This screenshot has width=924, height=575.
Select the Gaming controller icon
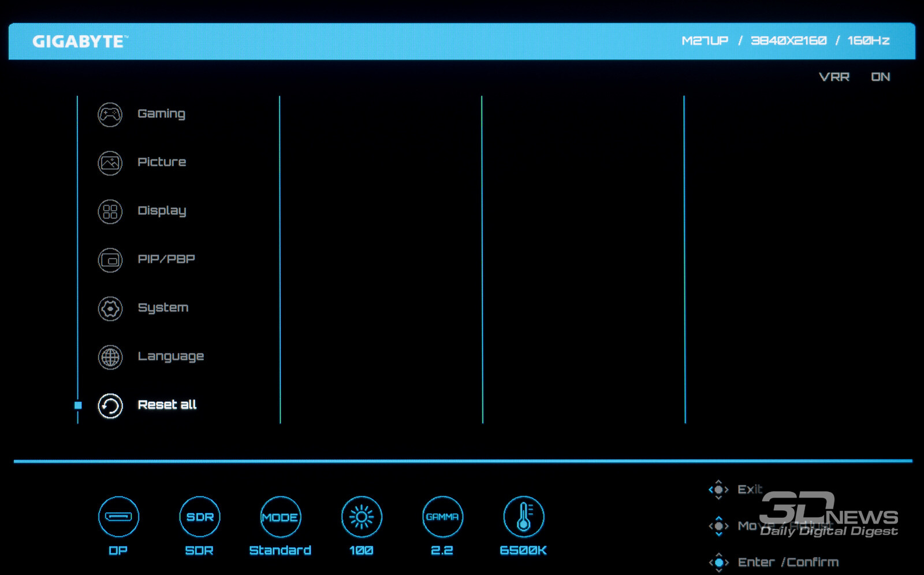point(110,114)
